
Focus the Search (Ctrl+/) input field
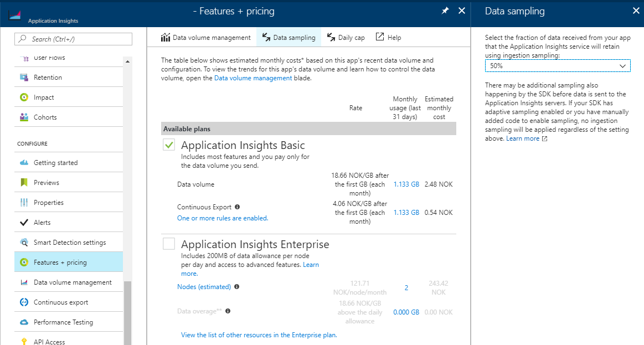pos(74,39)
